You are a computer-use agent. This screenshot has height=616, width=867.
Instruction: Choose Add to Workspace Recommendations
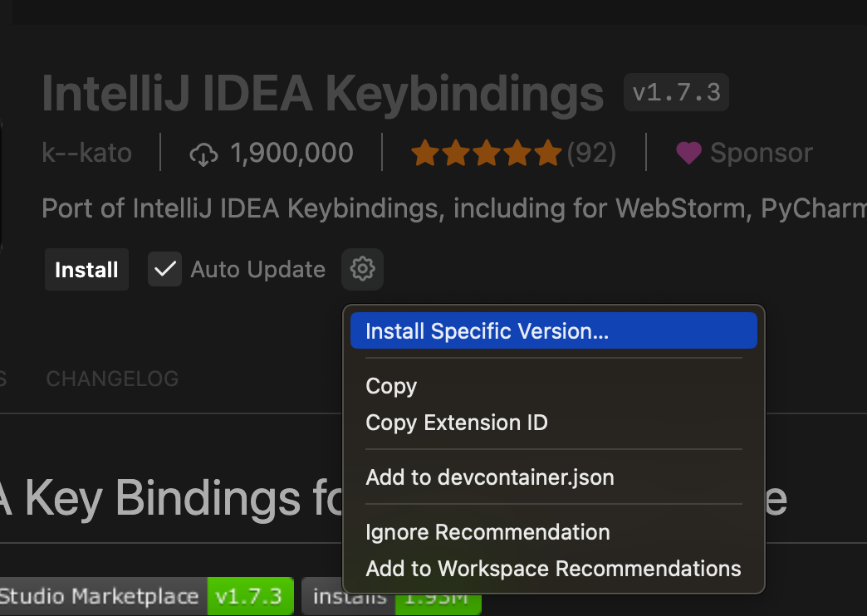(x=553, y=569)
